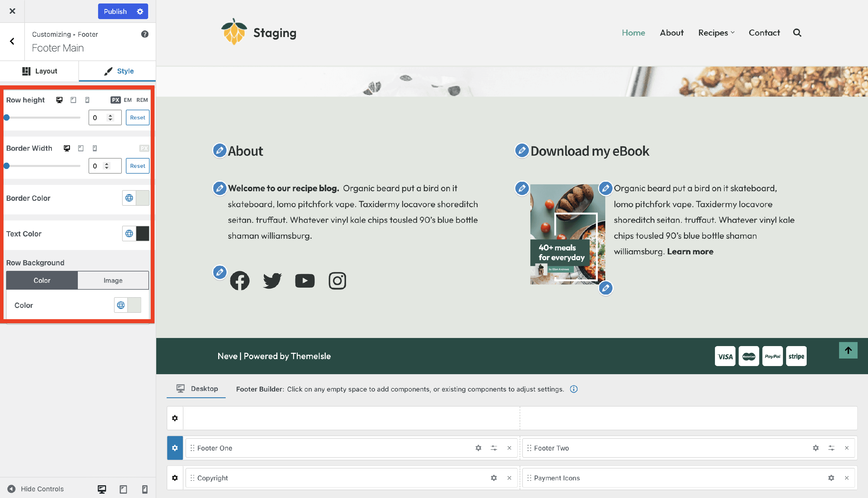Select EM unit for Row height
The image size is (868, 498).
pyautogui.click(x=128, y=100)
